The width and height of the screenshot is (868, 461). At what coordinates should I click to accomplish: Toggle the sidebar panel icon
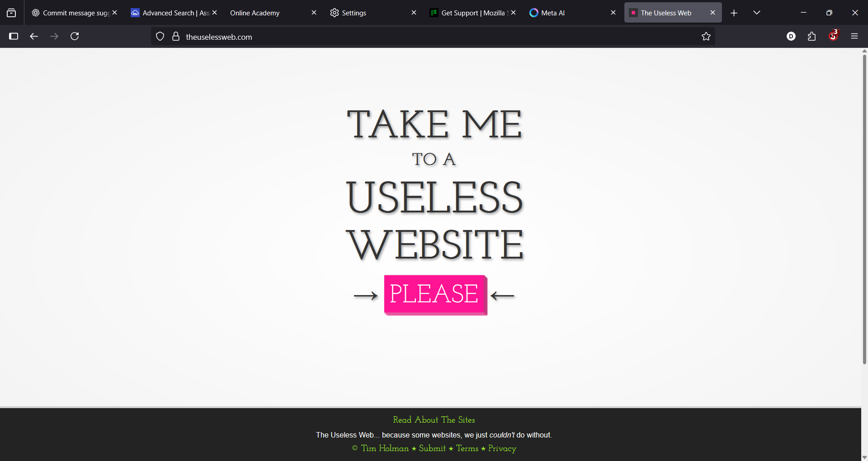click(x=14, y=36)
